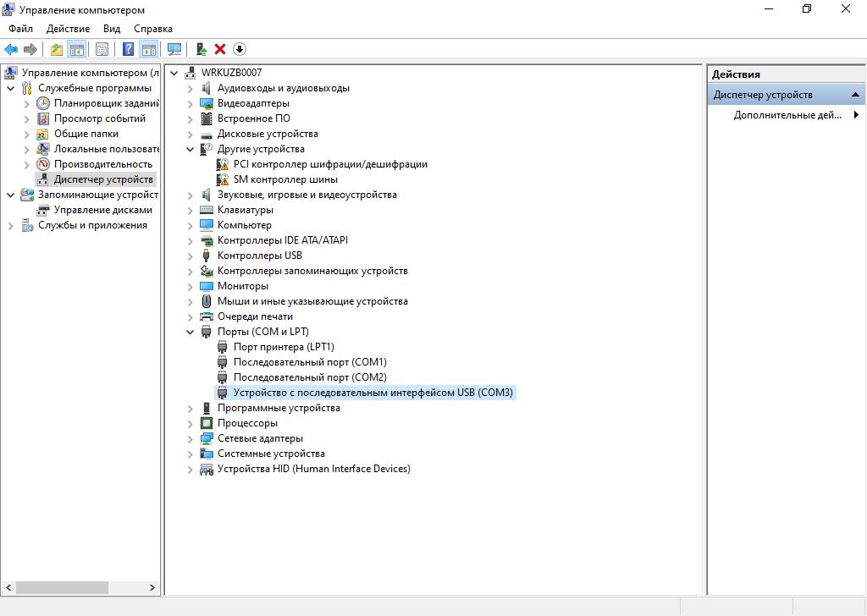Click the Help question mark toolbar icon
Screen dimensions: 867x616
(129, 49)
